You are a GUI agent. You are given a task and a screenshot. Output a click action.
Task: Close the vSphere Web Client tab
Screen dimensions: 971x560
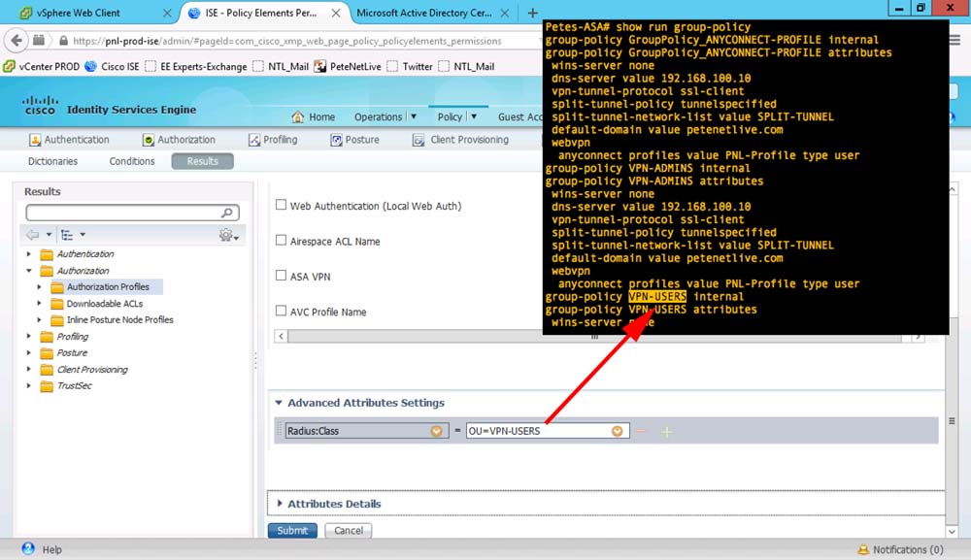click(167, 13)
